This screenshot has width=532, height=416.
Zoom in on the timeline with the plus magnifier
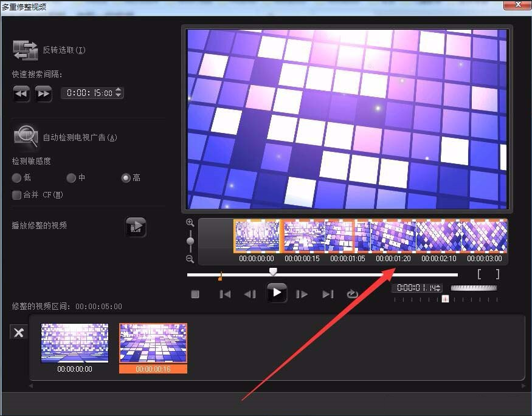coord(190,223)
